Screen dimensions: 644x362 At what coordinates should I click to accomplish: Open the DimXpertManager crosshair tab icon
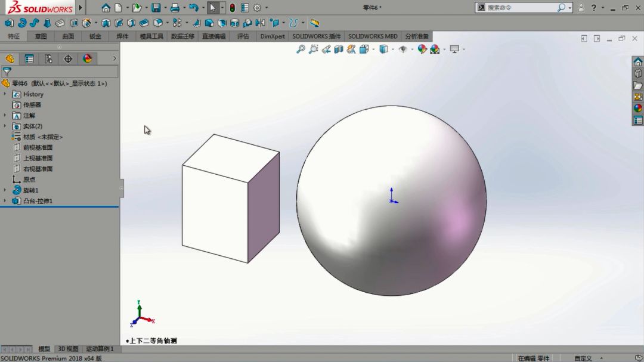coord(68,59)
